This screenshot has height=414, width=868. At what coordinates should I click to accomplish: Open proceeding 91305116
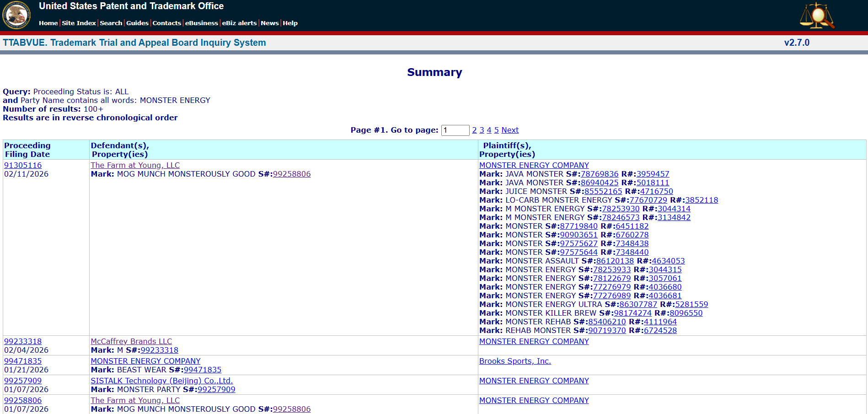coord(23,165)
